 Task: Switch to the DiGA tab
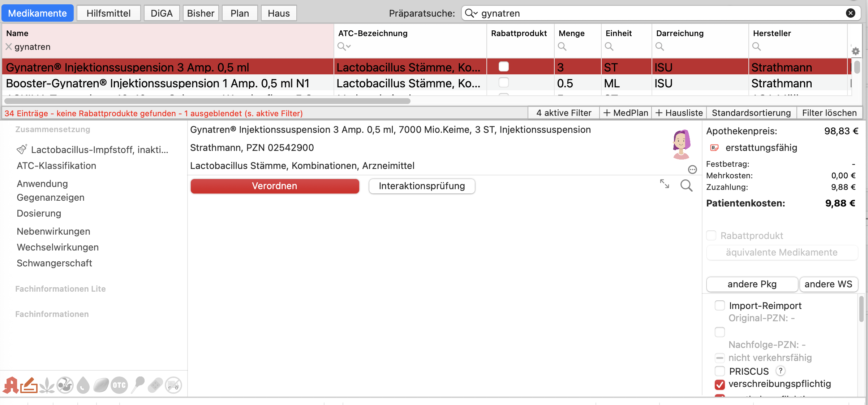162,13
